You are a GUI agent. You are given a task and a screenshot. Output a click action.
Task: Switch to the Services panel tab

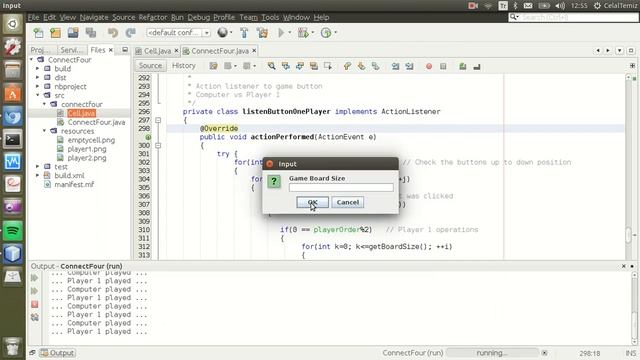(x=71, y=50)
